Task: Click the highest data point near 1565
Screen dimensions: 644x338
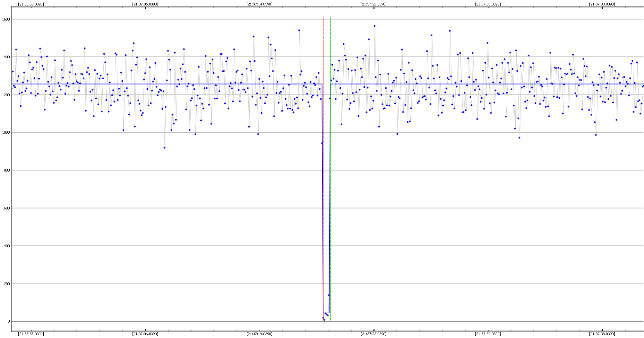Action: tap(374, 26)
